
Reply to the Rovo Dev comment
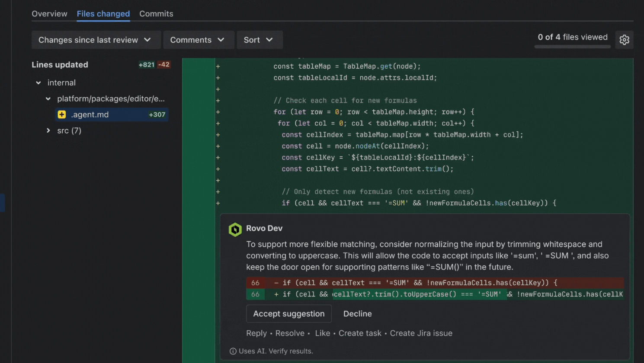click(x=256, y=333)
